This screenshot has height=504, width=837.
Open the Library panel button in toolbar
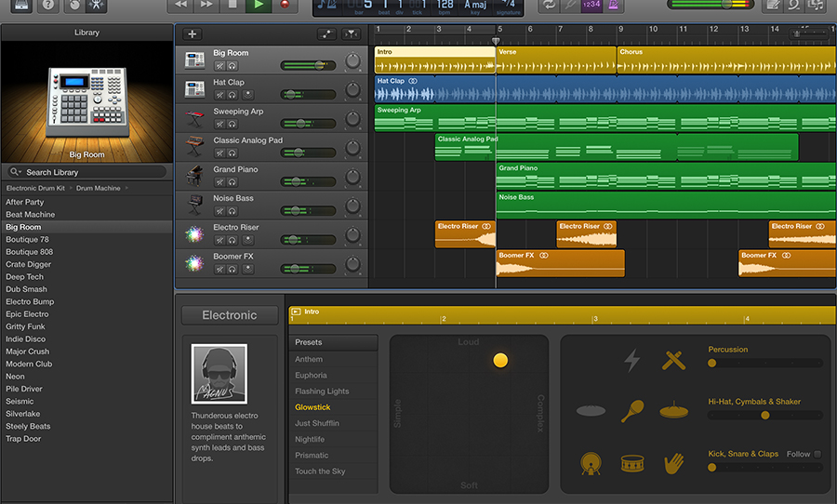tap(20, 5)
